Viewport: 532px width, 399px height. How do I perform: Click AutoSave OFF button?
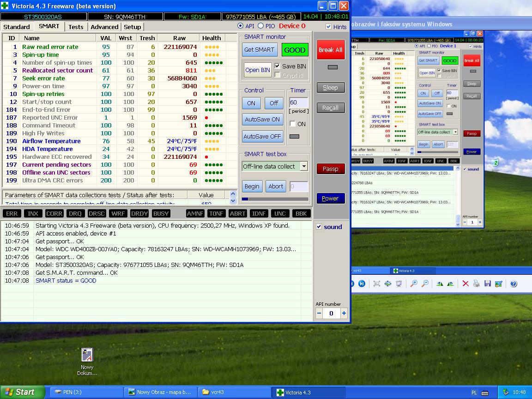[262, 136]
